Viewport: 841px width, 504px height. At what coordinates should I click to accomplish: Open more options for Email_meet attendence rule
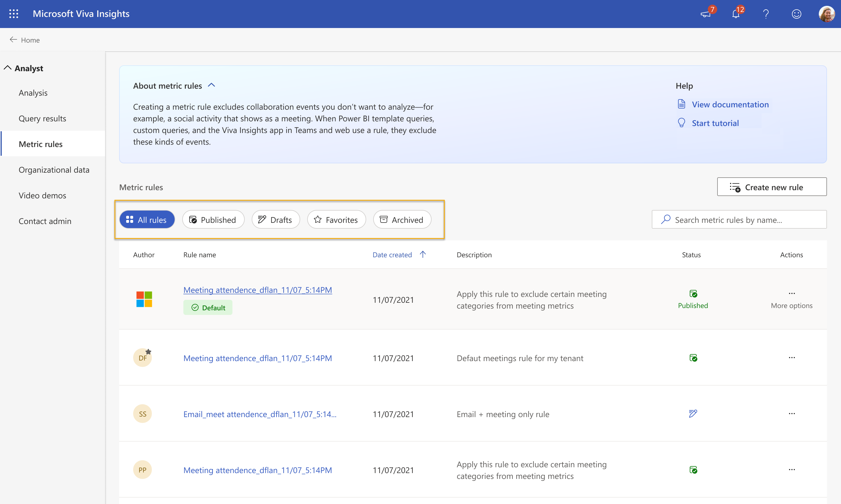[x=792, y=414]
